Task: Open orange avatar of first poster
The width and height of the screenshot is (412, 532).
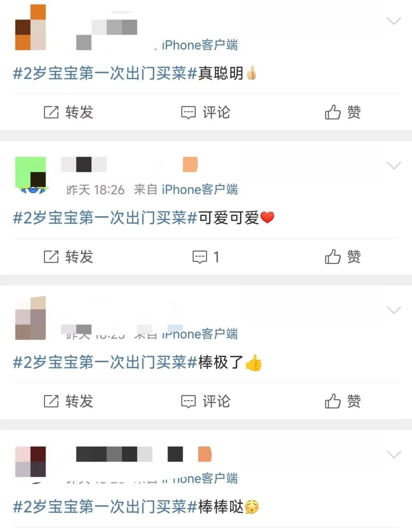Action: pyautogui.click(x=31, y=27)
